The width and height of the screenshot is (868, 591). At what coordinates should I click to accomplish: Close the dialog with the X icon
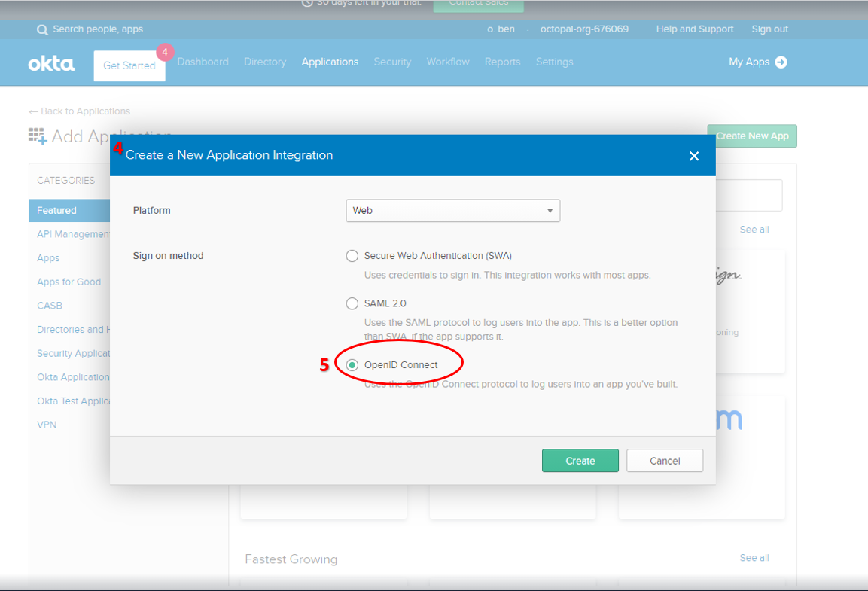(693, 156)
